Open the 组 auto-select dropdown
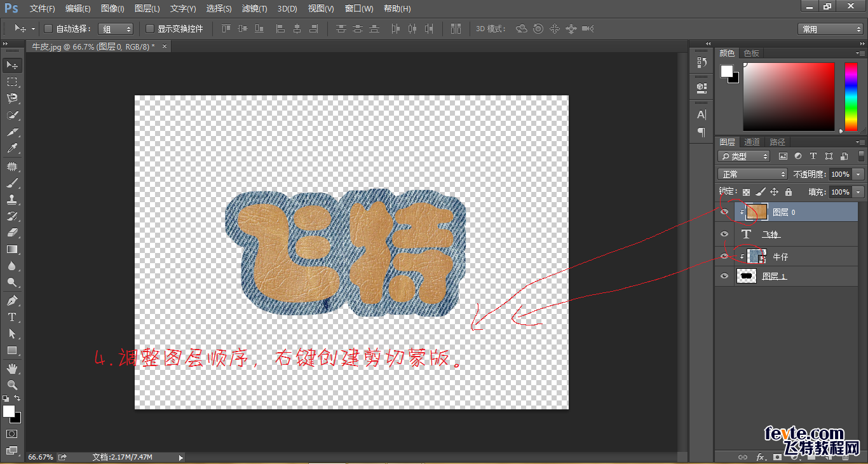 (x=116, y=29)
